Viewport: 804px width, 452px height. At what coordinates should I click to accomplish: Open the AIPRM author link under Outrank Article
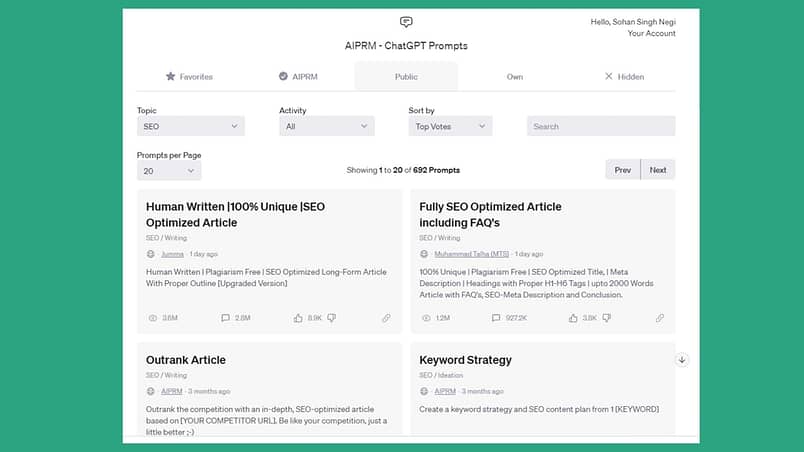[x=171, y=391]
